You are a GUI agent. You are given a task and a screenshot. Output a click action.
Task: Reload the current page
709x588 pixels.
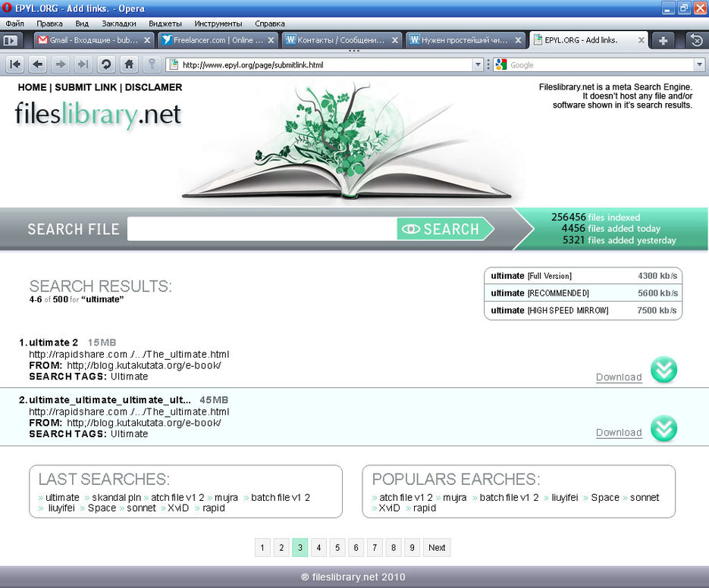[x=106, y=64]
